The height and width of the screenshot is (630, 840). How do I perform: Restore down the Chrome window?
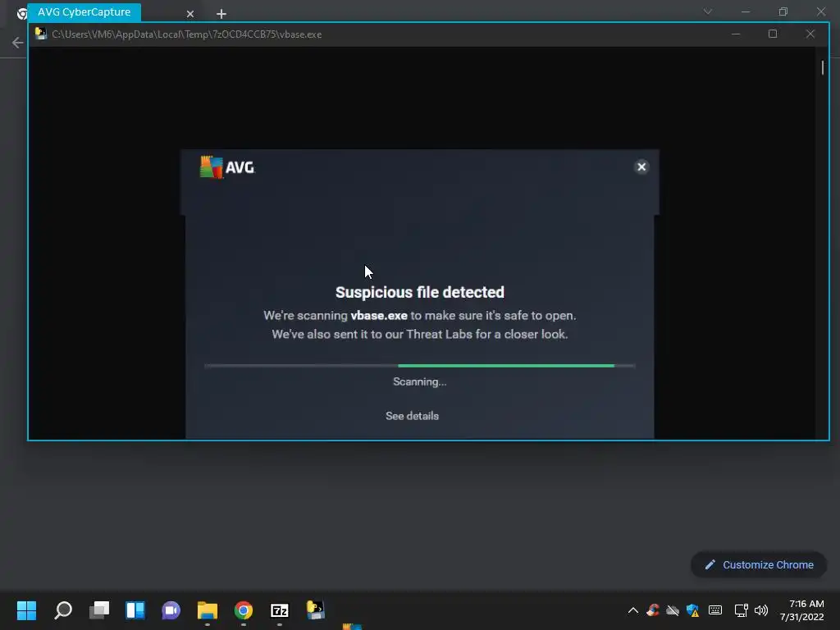[x=783, y=11]
